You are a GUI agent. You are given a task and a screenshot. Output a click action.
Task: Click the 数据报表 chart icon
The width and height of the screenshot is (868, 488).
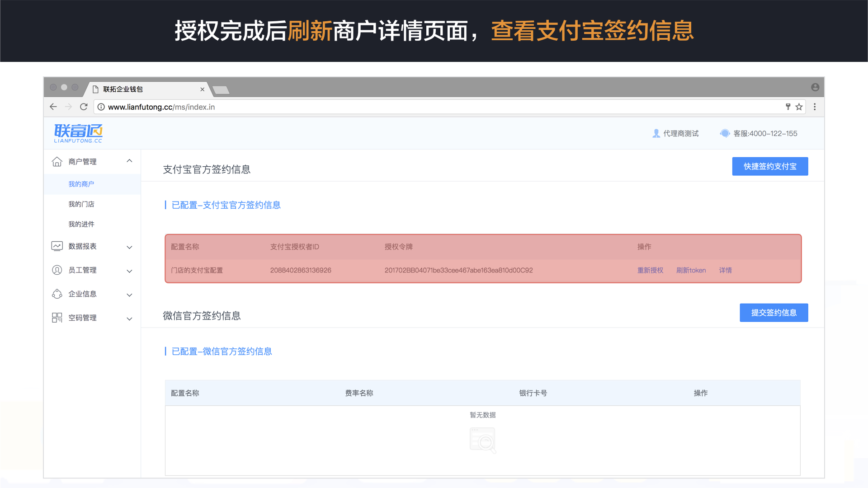57,246
